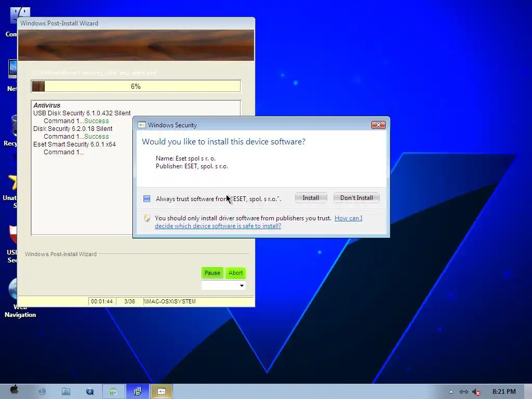Click the Windows Security title bar icon
532x399 pixels.
pos(142,125)
